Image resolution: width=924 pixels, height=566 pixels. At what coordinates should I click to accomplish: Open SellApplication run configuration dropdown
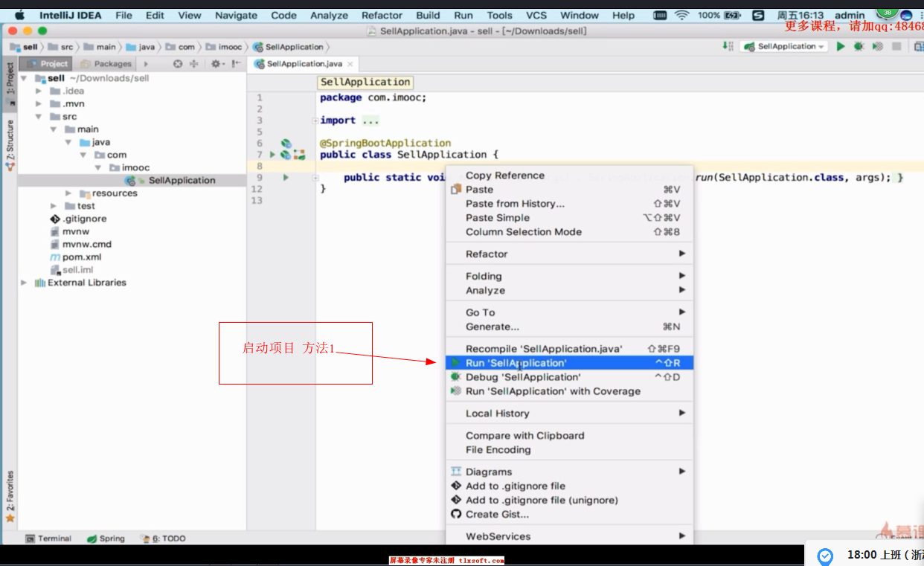point(784,46)
